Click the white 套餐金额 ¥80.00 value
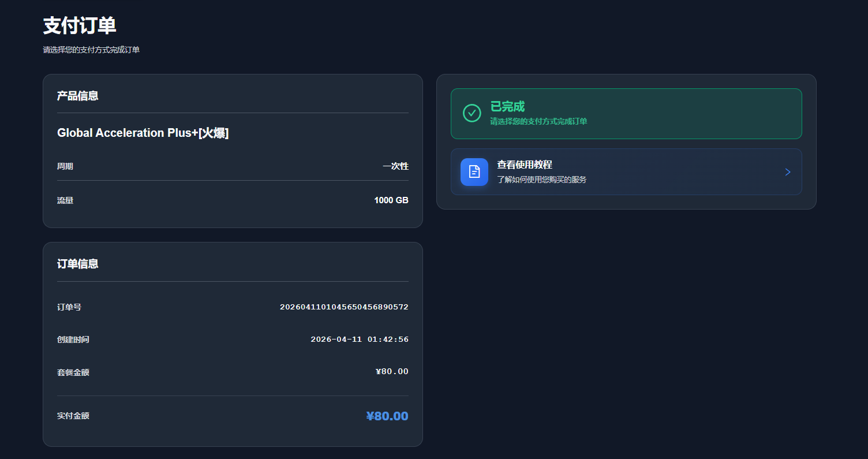 click(x=392, y=372)
